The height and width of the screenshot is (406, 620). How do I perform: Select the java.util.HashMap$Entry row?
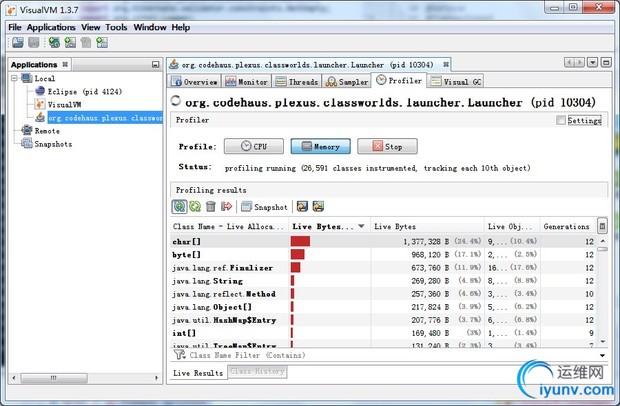click(x=383, y=320)
